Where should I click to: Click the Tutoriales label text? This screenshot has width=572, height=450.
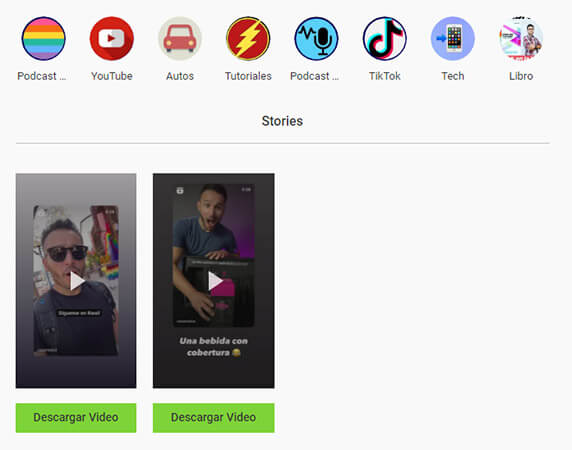(x=248, y=76)
